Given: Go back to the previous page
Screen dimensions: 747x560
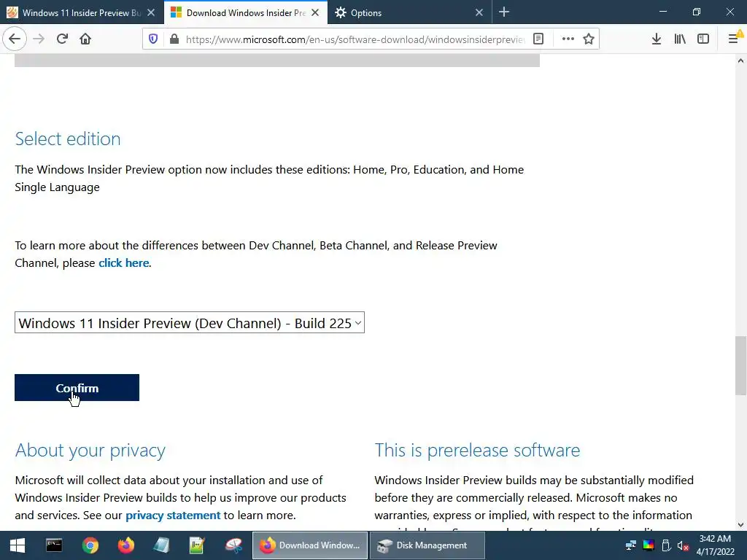Looking at the screenshot, I should click(x=15, y=39).
